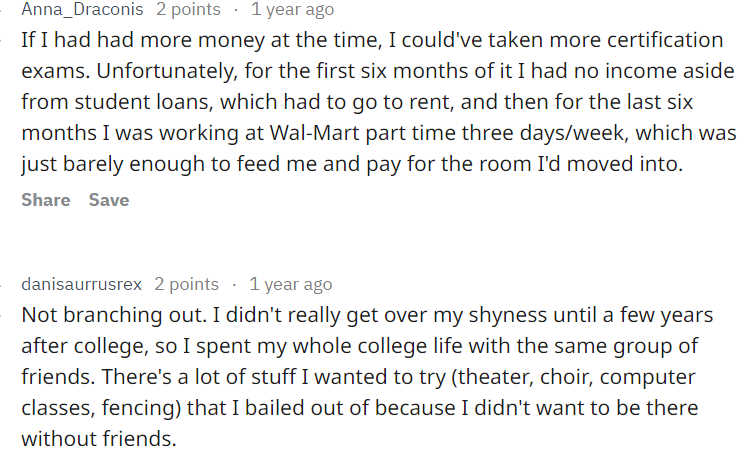The height and width of the screenshot is (454, 739).
Task: Open danisaurrusrex's user profile
Action: point(82,285)
